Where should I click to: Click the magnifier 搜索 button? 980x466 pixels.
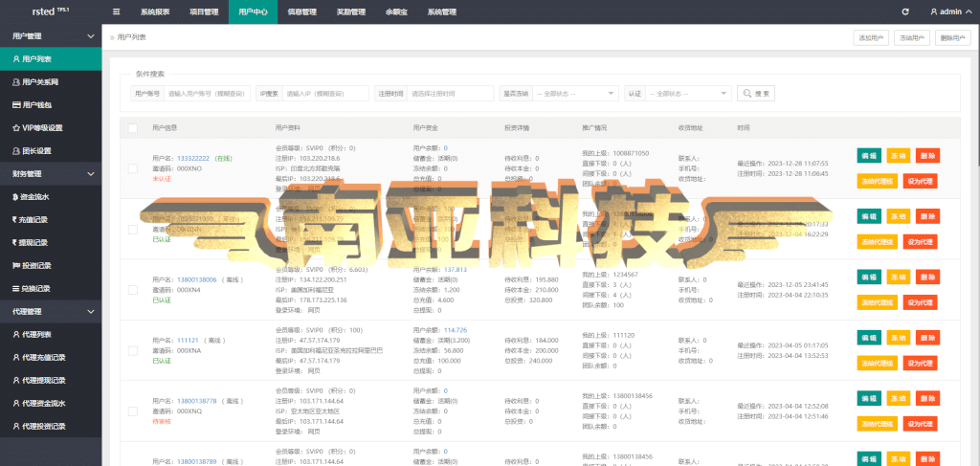[756, 93]
